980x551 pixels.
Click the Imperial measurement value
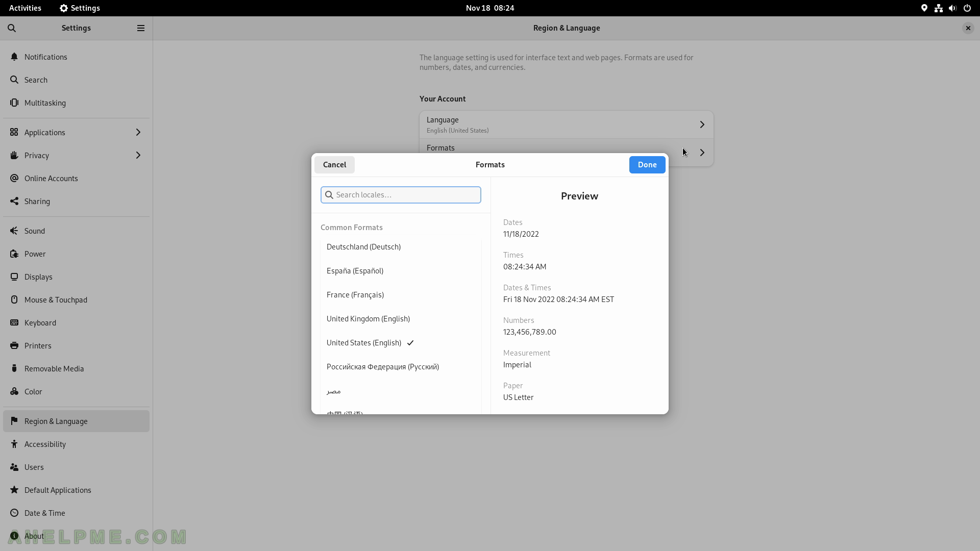tap(517, 365)
